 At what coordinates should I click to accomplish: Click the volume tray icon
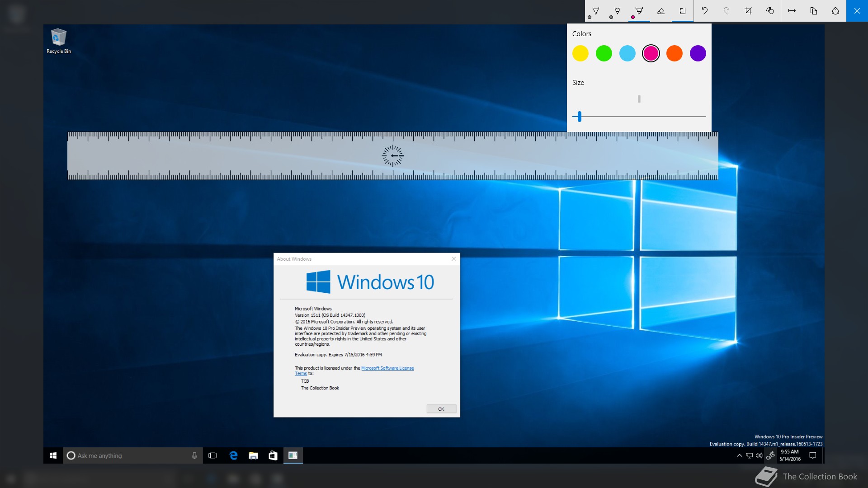point(759,455)
